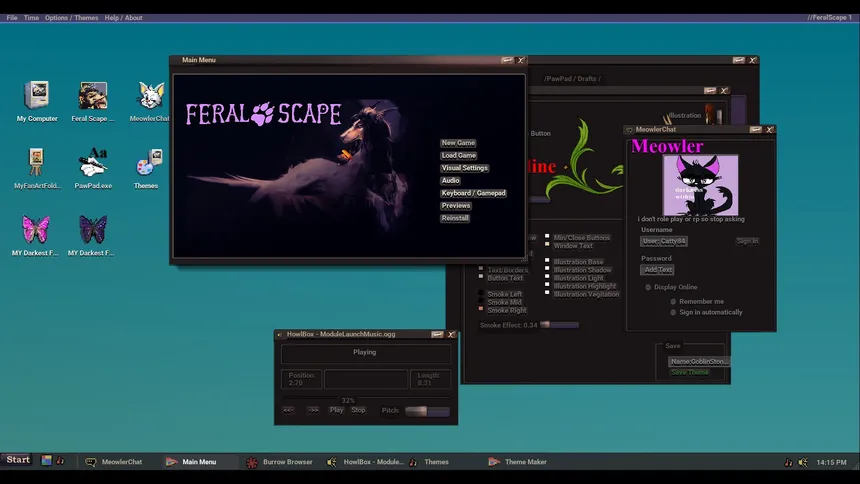Screen dimensions: 860x484
Task: Pick the Illustration Light color swatch
Action: (547, 277)
